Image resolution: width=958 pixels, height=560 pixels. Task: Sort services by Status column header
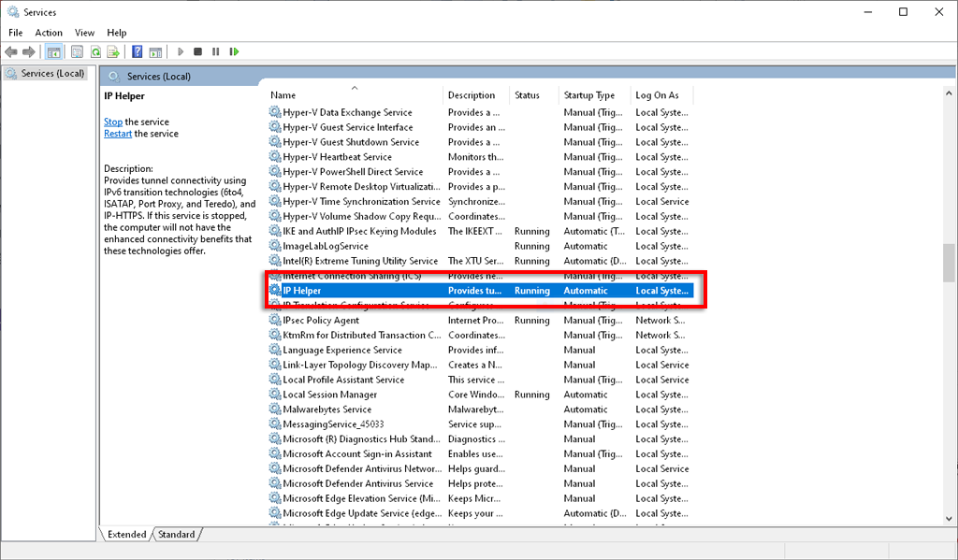527,95
